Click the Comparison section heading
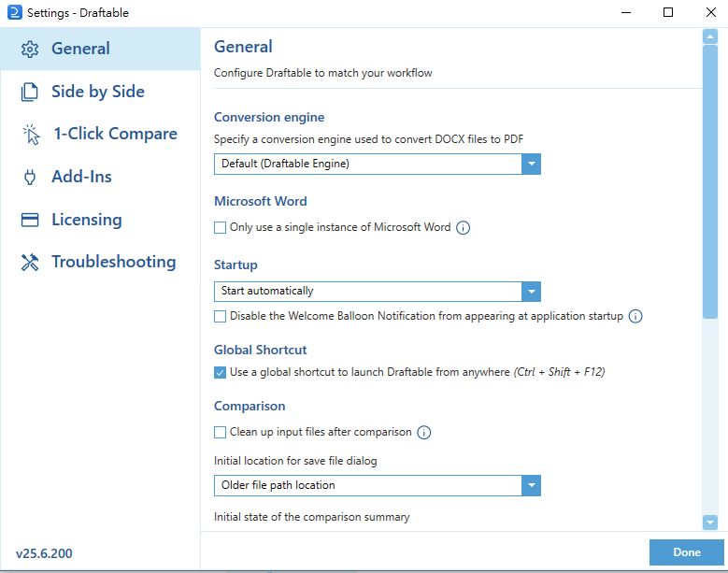Image resolution: width=728 pixels, height=573 pixels. pyautogui.click(x=250, y=407)
